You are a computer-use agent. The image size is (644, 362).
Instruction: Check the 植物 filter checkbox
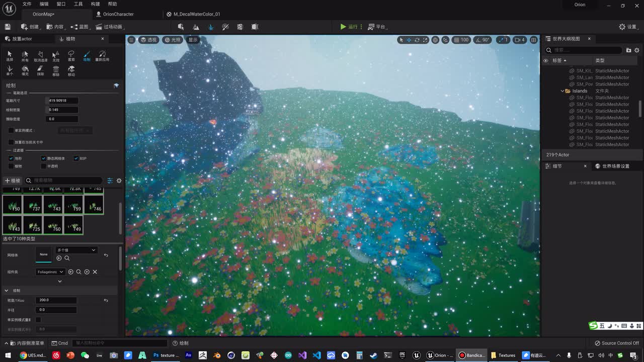click(11, 166)
